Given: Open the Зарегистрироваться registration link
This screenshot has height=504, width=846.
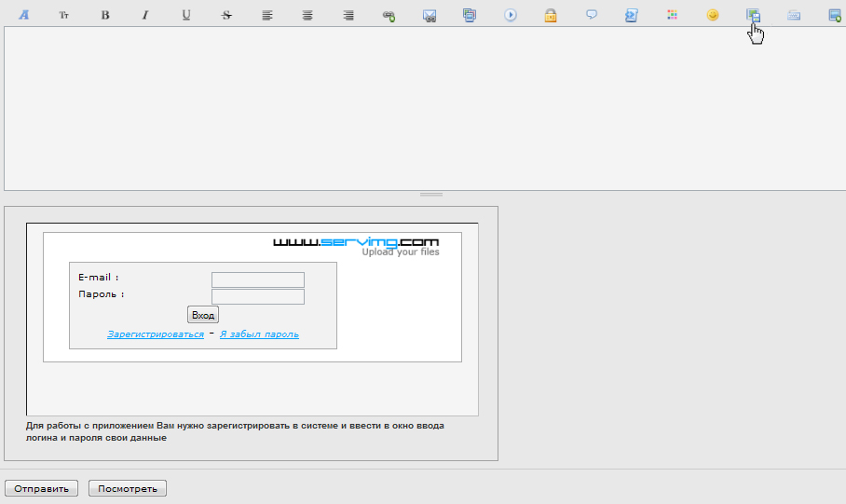Looking at the screenshot, I should (x=156, y=334).
